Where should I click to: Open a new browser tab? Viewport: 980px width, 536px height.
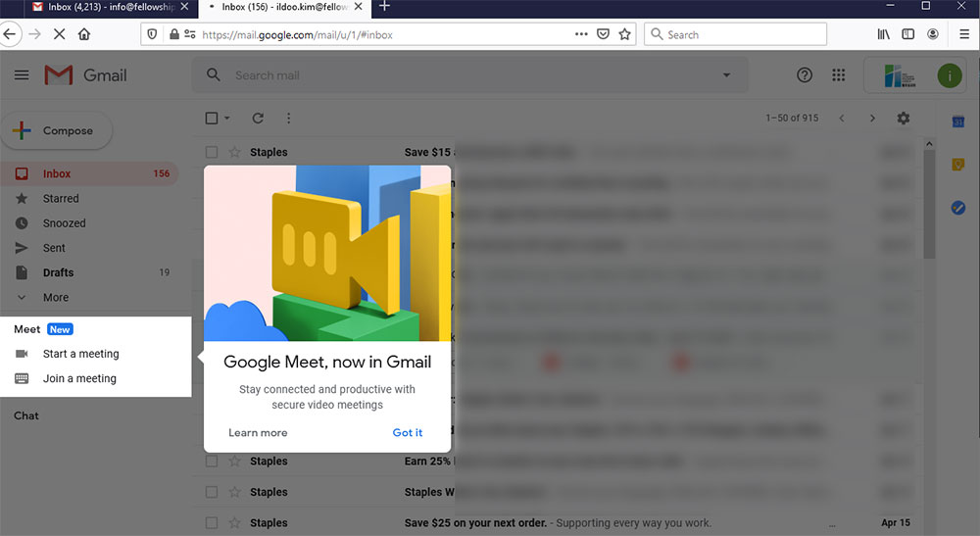(x=385, y=6)
